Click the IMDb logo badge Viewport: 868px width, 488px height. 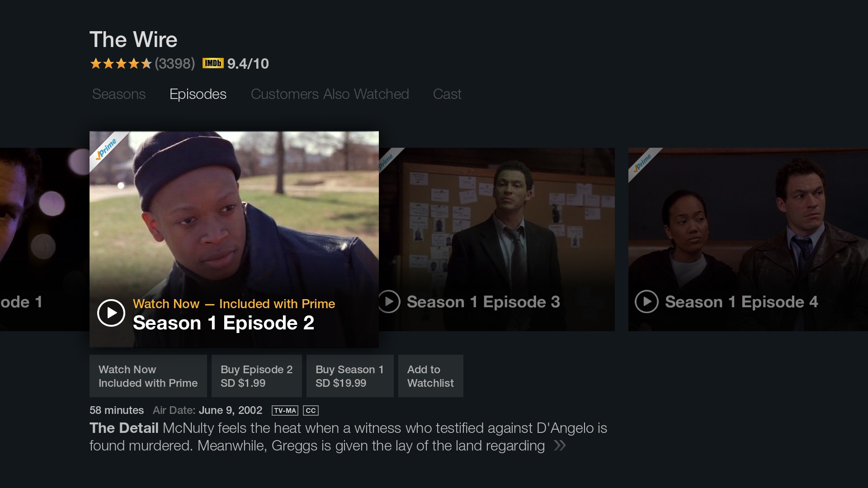(x=213, y=63)
